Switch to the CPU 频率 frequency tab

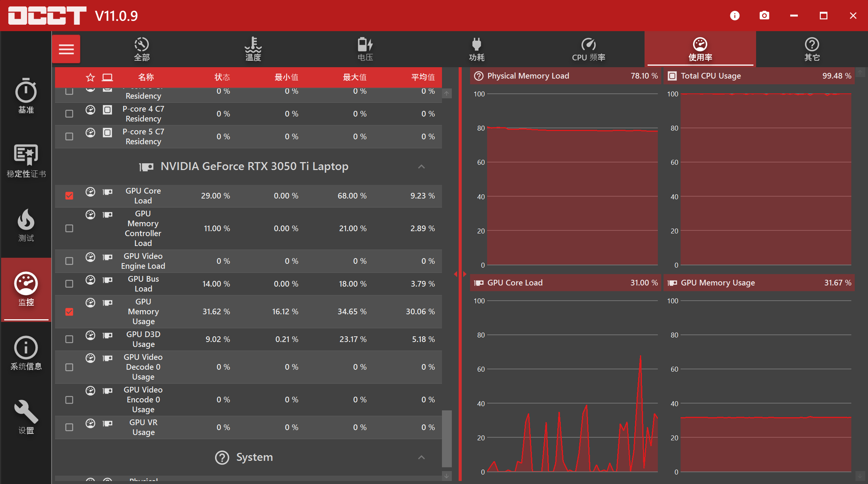point(588,49)
